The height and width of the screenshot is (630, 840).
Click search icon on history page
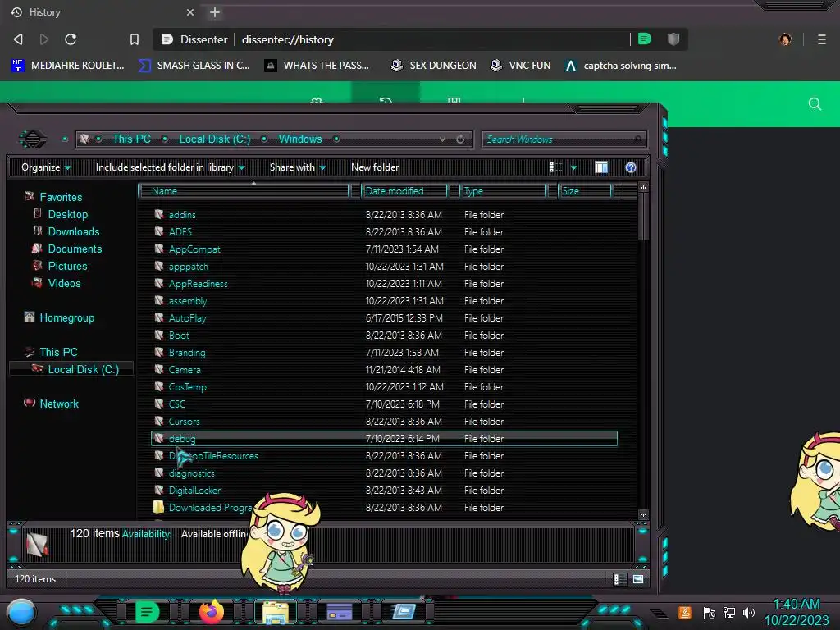coord(815,104)
